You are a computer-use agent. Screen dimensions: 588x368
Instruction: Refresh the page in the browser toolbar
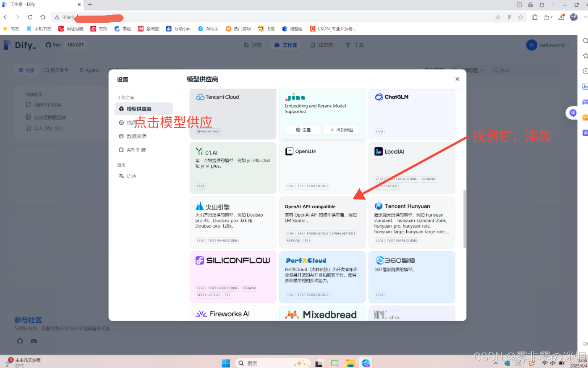point(30,17)
